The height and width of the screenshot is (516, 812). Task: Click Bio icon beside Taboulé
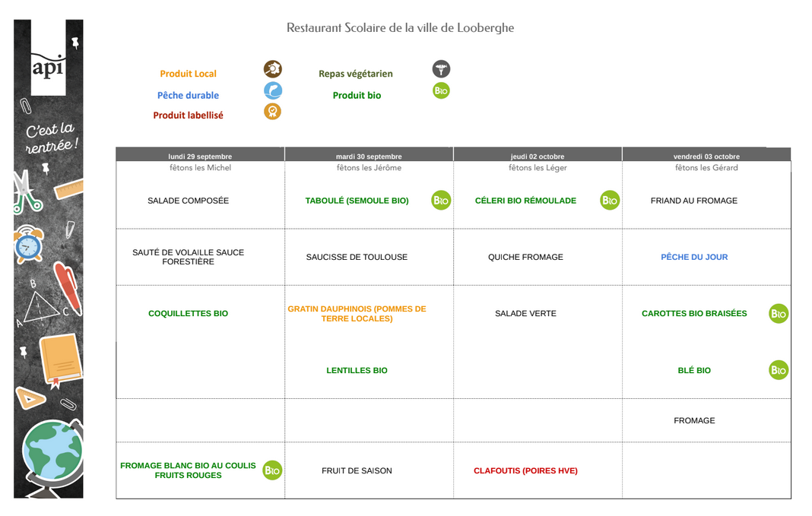pyautogui.click(x=441, y=201)
